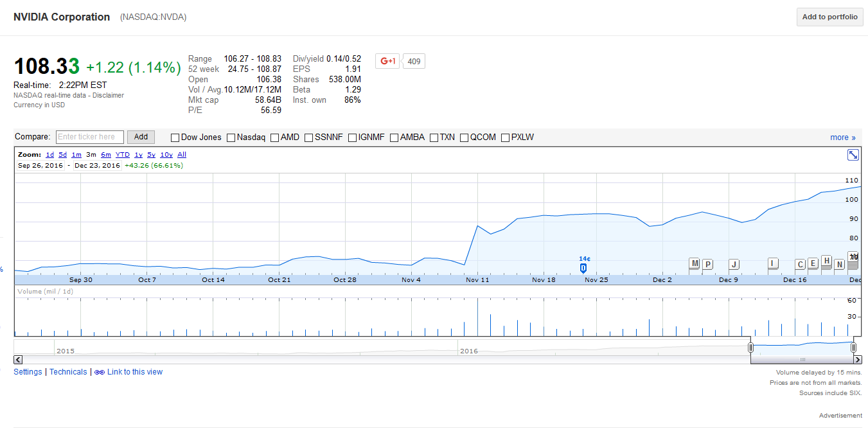The height and width of the screenshot is (433, 868).
Task: Enable SSNNF comparison checkbox
Action: point(308,137)
